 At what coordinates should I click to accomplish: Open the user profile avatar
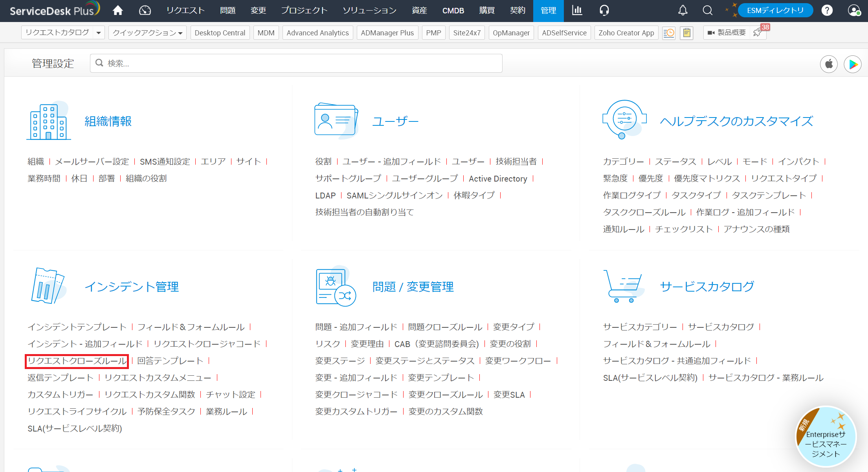[x=853, y=11]
